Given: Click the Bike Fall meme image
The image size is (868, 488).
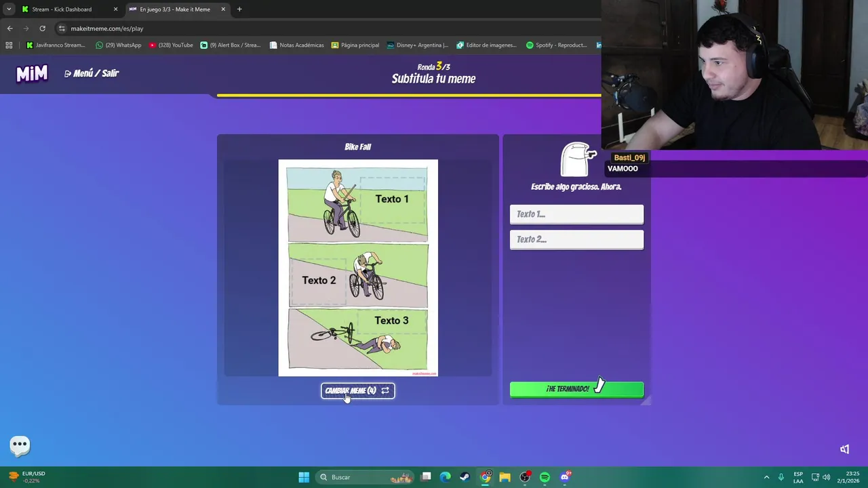Looking at the screenshot, I should tap(358, 268).
